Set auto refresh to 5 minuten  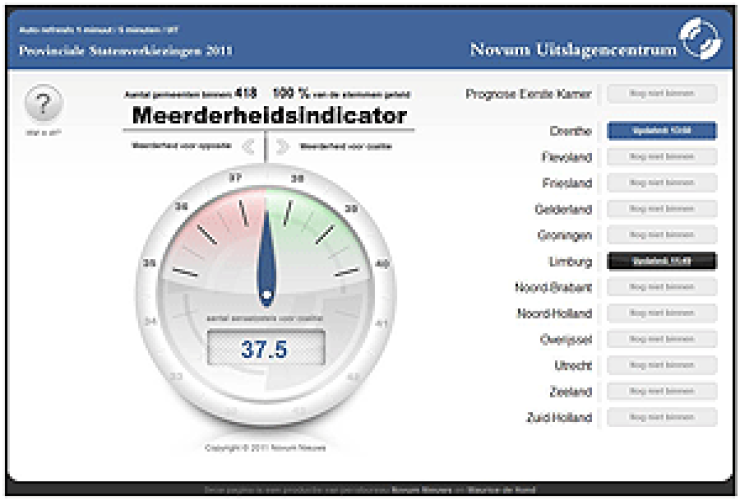[x=139, y=30]
